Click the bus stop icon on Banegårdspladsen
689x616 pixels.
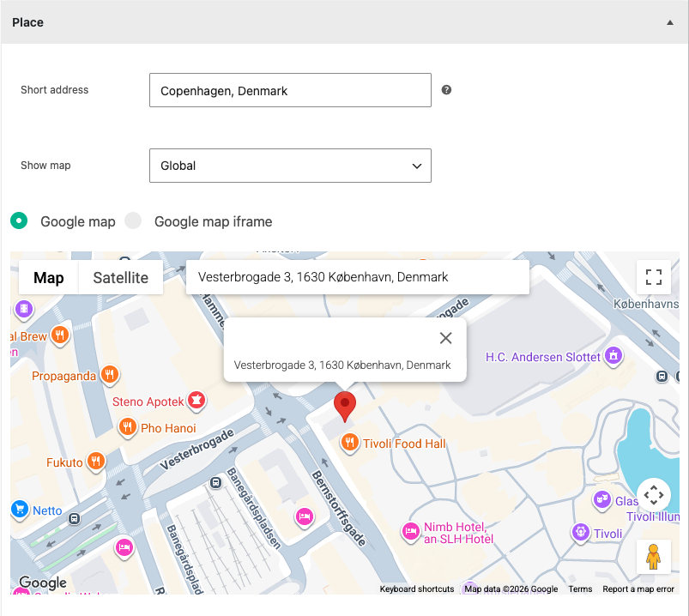(215, 483)
